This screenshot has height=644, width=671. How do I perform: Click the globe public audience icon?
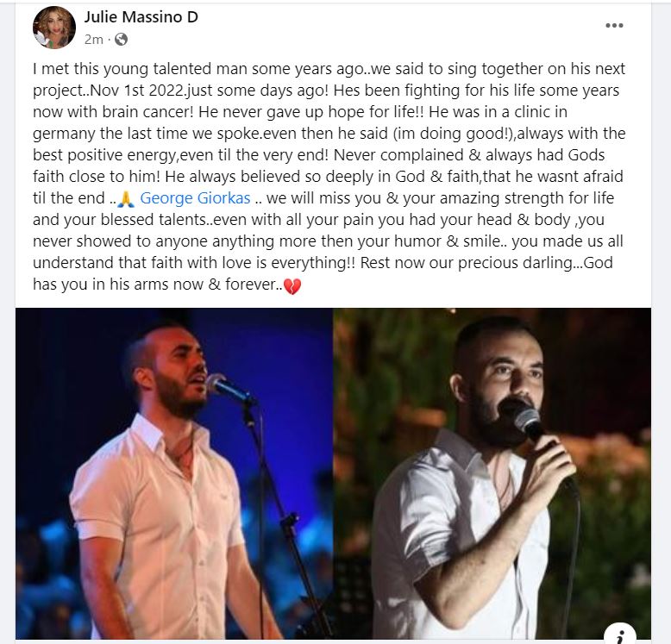point(121,40)
